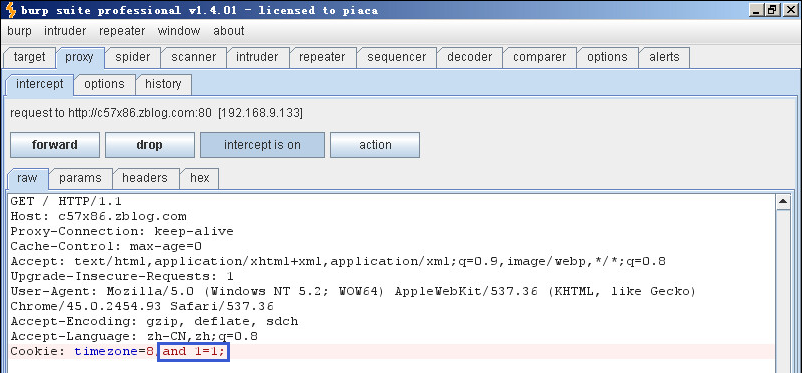Switch to the history sub-tab
Screen dimensions: 802x373
(x=163, y=84)
